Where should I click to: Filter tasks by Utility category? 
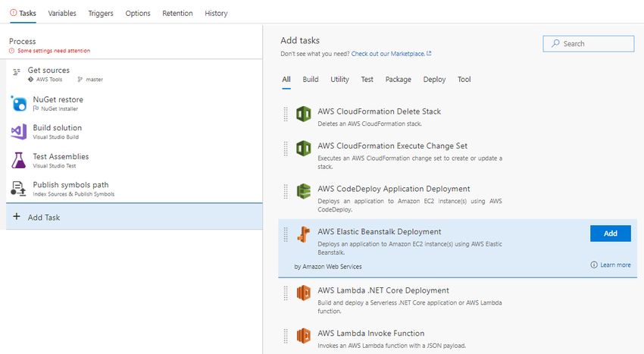click(339, 80)
